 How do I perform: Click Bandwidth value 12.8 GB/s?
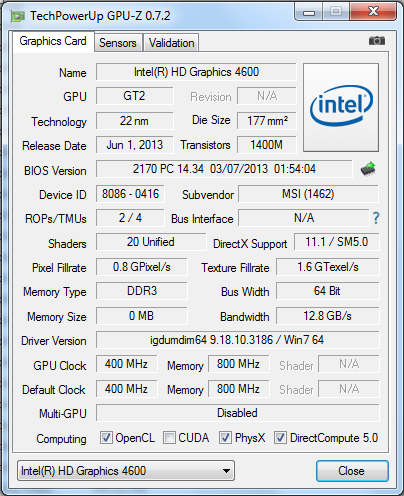coord(328,316)
